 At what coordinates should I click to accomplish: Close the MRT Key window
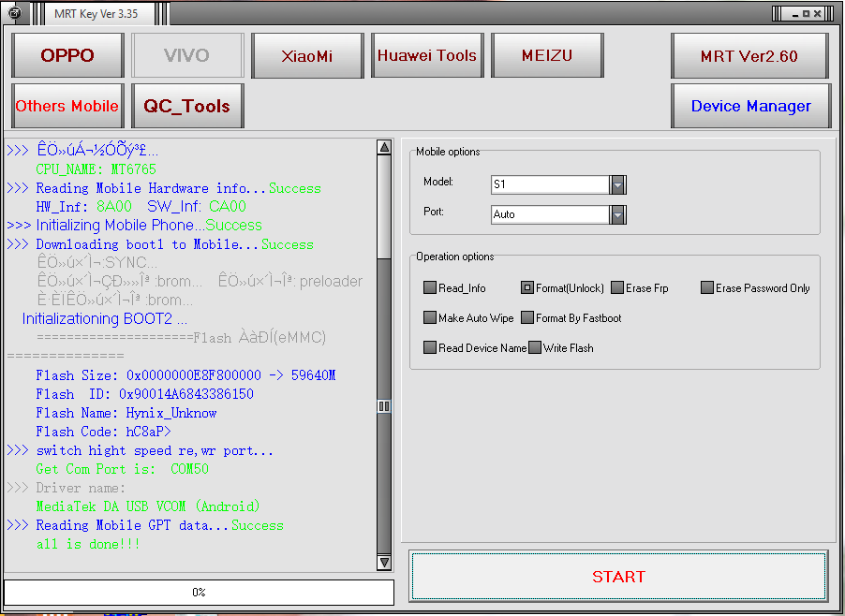(818, 14)
